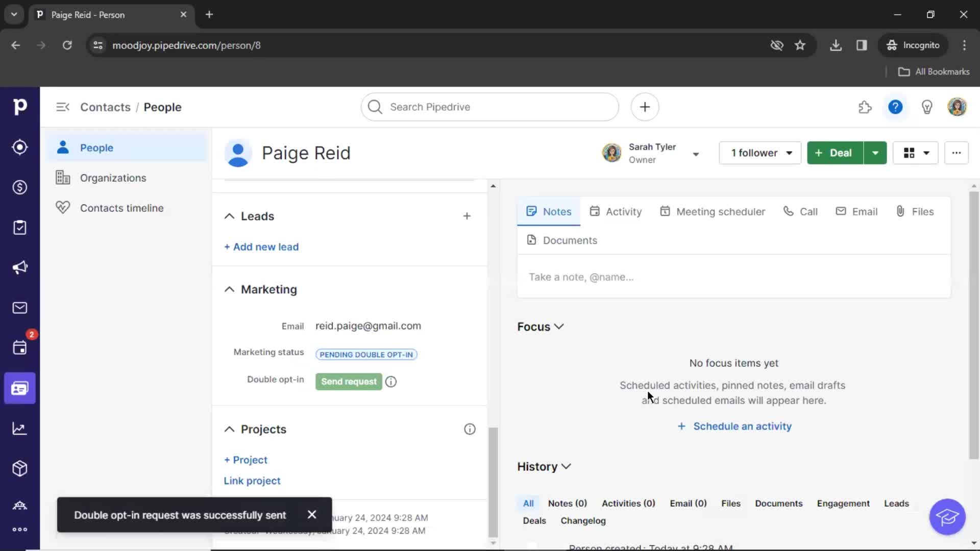Collapse the Marketing section

tap(229, 289)
